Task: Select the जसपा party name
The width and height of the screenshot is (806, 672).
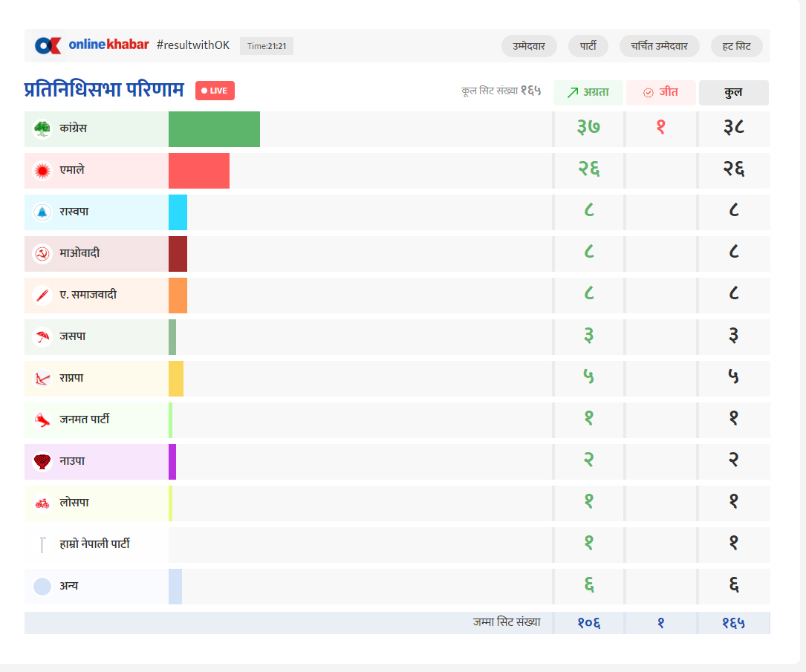Action: pyautogui.click(x=73, y=336)
